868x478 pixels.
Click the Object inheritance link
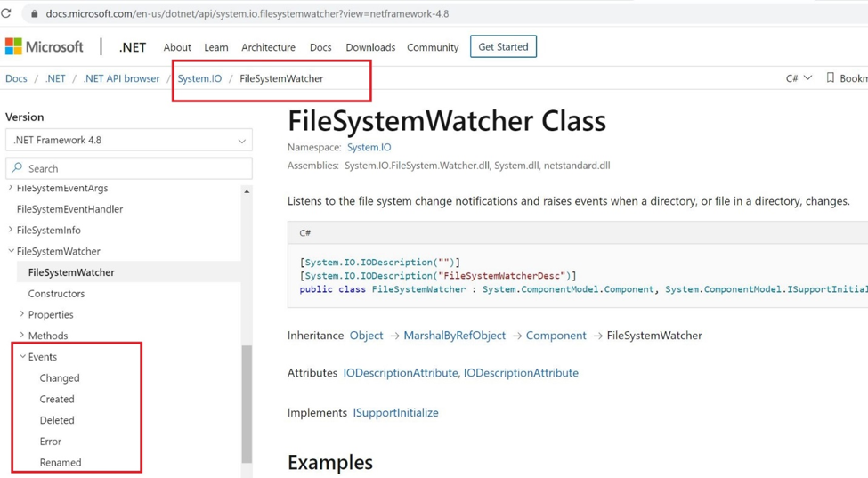367,336
